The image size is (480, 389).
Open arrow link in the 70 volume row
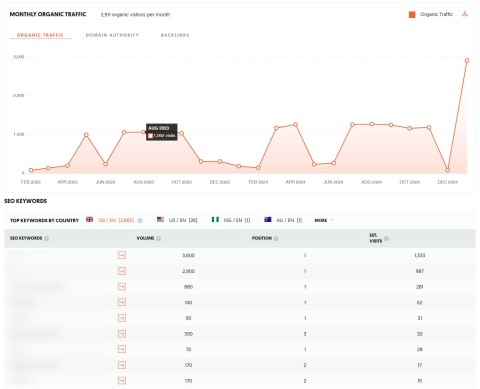coord(122,349)
